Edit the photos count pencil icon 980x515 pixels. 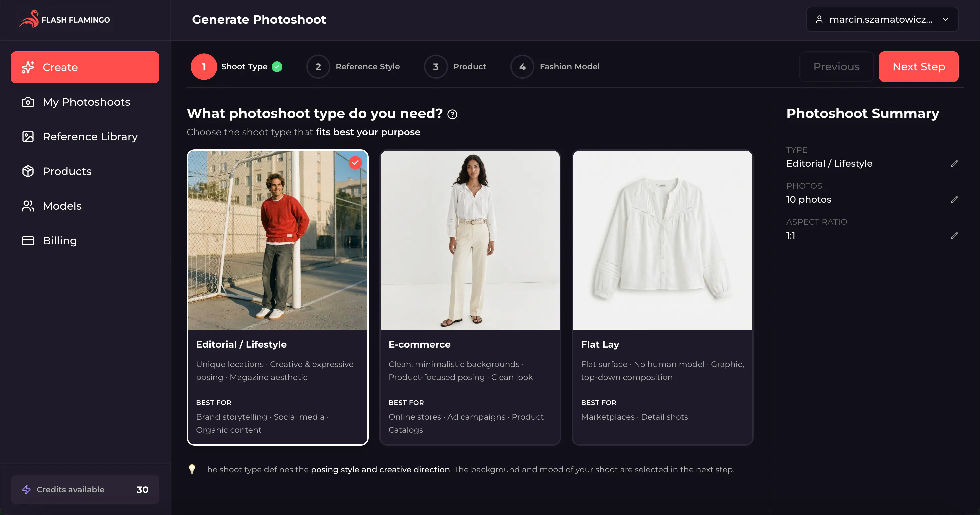(955, 199)
